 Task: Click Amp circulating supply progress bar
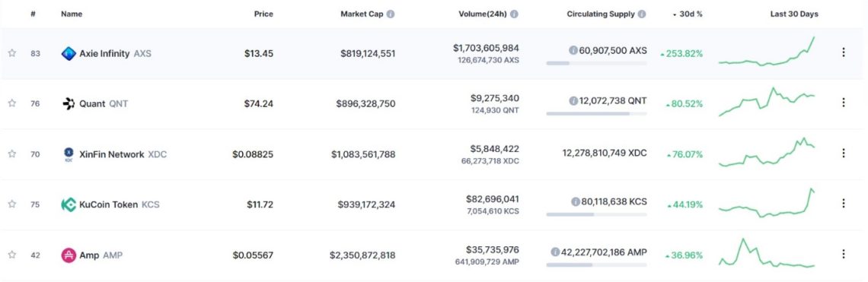pos(596,265)
